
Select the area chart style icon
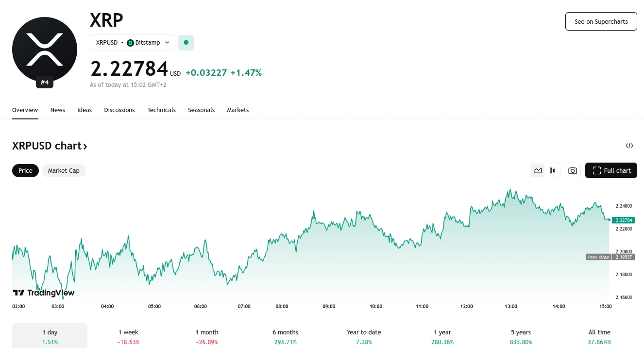(x=538, y=170)
